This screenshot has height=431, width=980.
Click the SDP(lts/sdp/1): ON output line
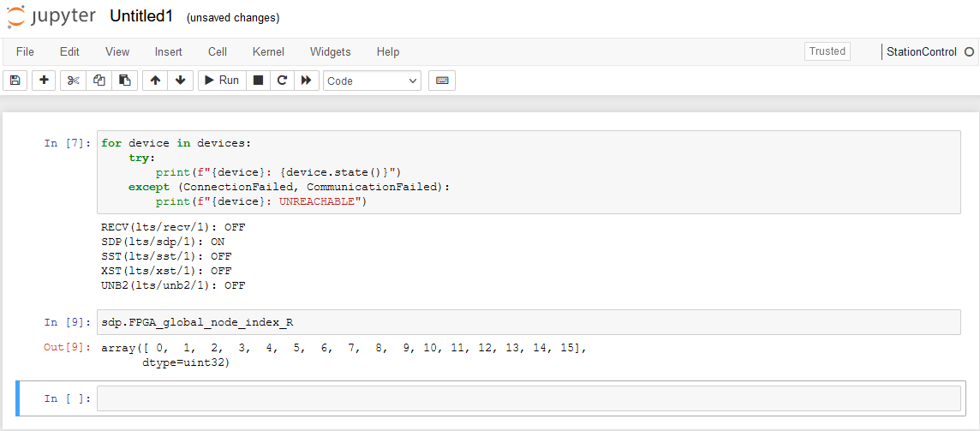(x=163, y=242)
